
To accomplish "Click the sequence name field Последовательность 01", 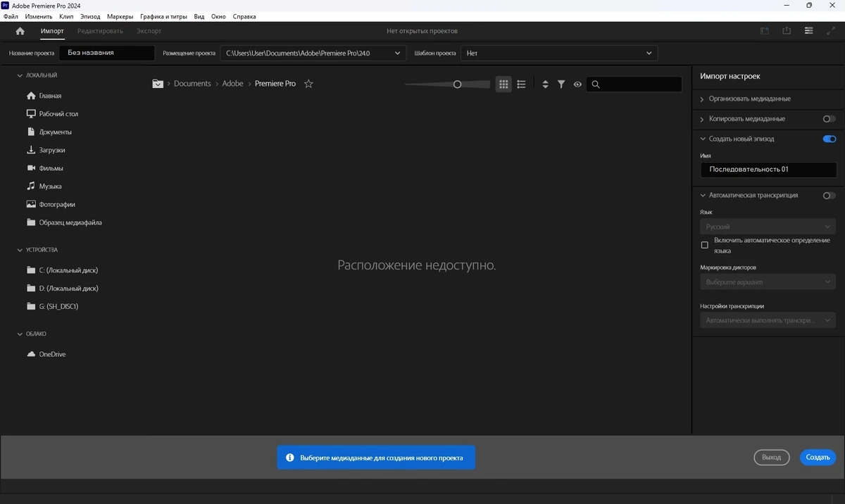I will [768, 170].
